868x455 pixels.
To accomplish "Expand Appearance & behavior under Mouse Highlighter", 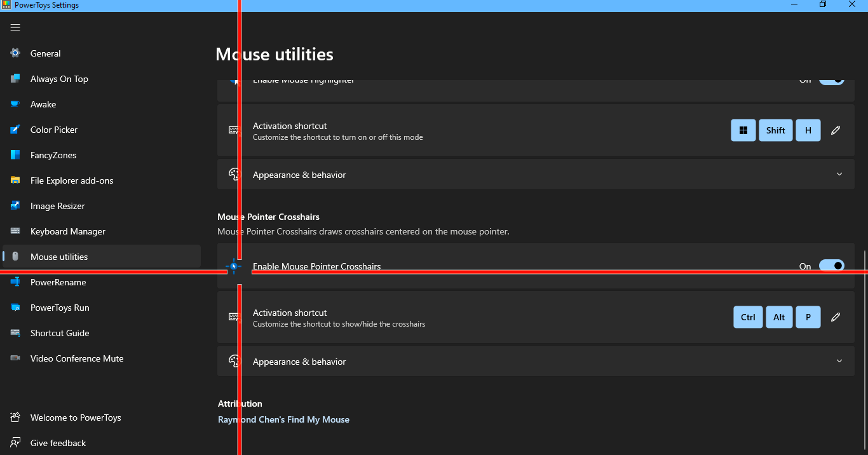I will pyautogui.click(x=839, y=174).
